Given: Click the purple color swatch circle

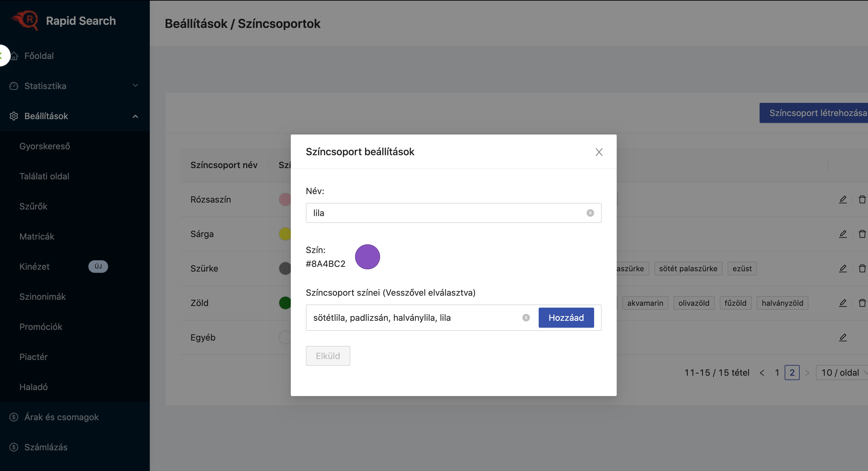Looking at the screenshot, I should coord(367,257).
